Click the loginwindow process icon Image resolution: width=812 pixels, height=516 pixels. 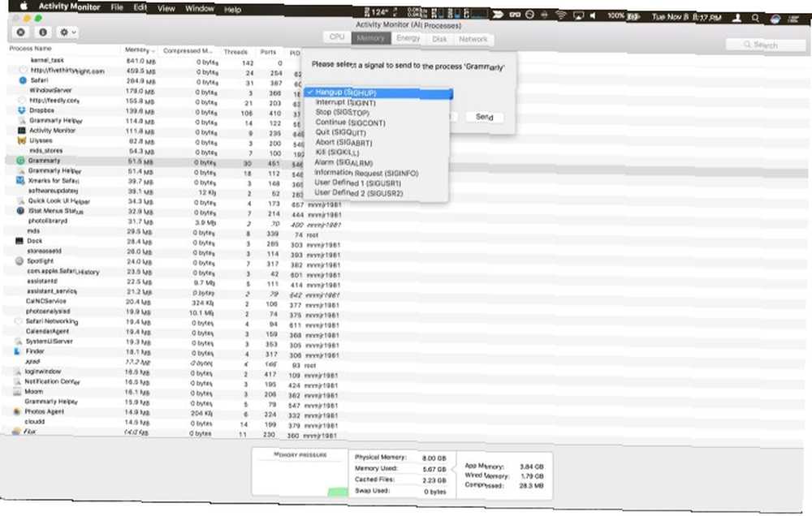[x=17, y=372]
